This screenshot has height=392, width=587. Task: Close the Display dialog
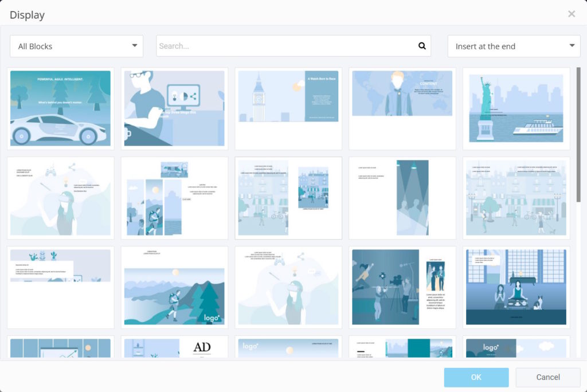point(572,14)
